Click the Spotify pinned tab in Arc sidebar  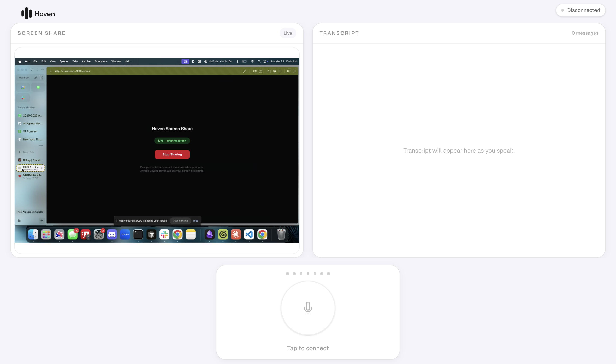click(x=38, y=87)
